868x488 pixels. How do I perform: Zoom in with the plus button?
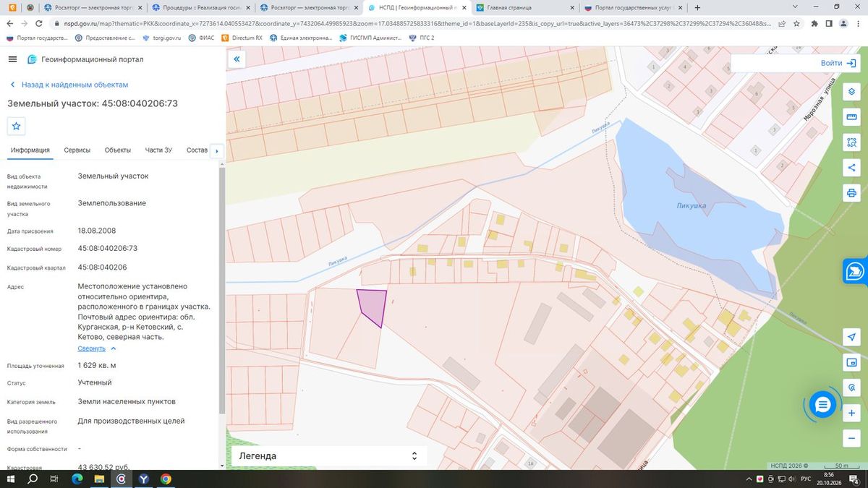[851, 413]
